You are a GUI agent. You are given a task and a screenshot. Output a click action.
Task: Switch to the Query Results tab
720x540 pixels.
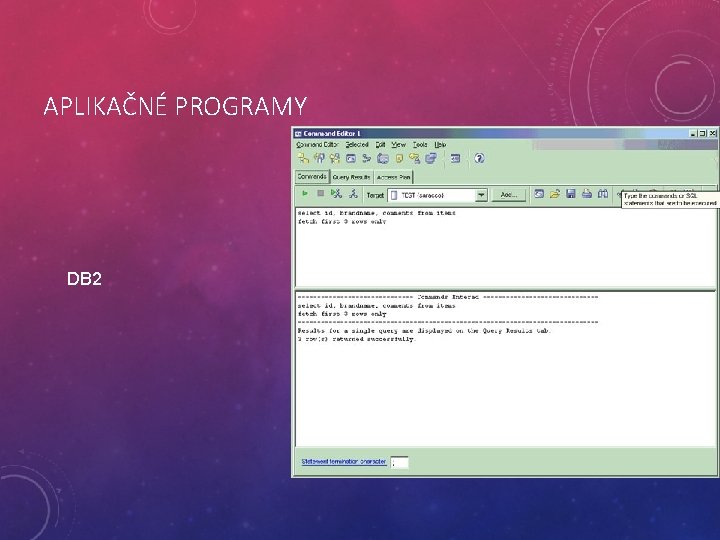351,177
